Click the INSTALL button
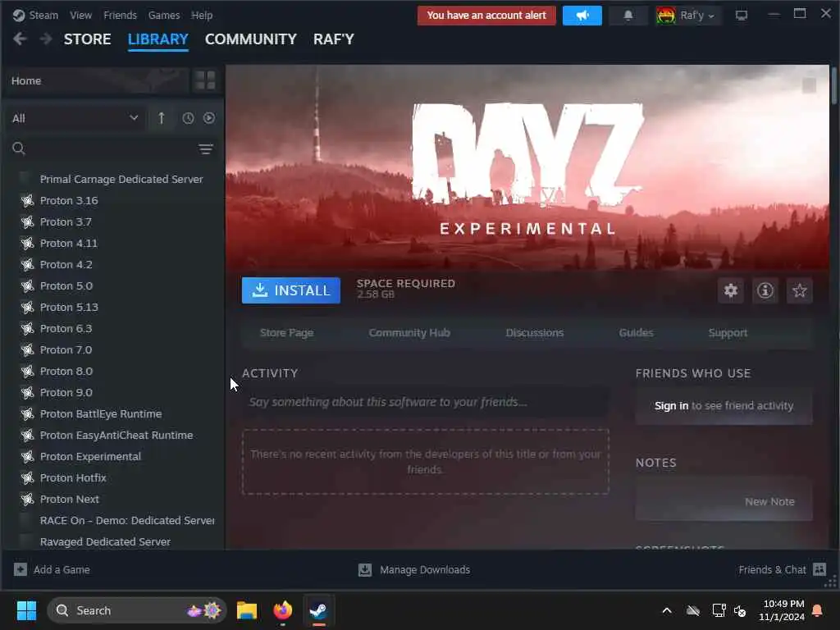 (x=291, y=290)
